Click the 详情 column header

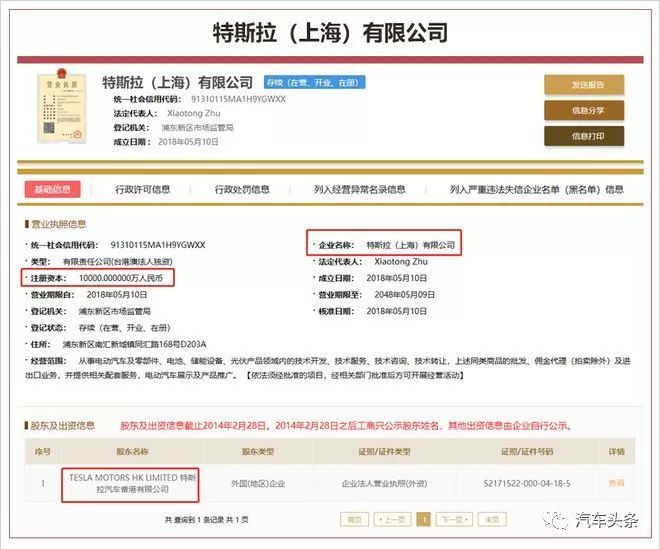tap(616, 452)
